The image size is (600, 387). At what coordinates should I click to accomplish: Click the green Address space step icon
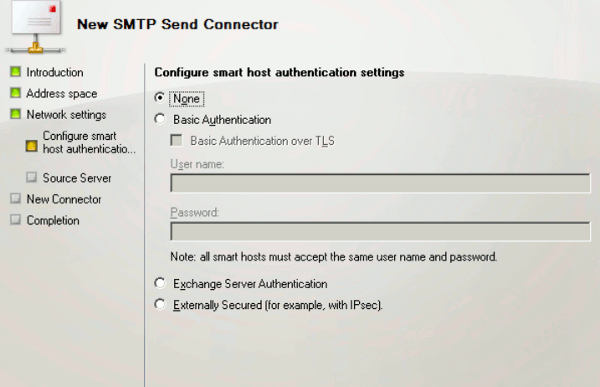click(x=16, y=93)
